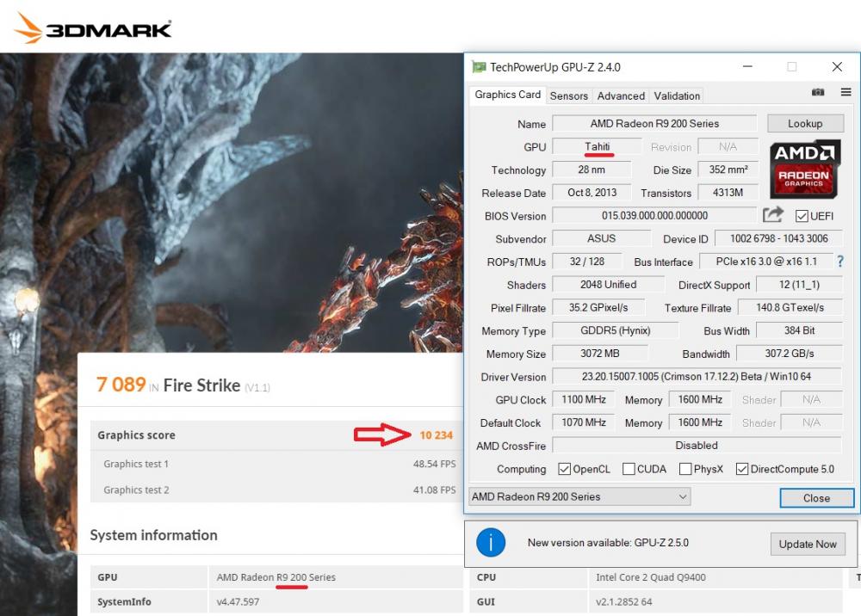This screenshot has width=861, height=616.
Task: Enable the PhysX checkbox
Action: (x=685, y=469)
